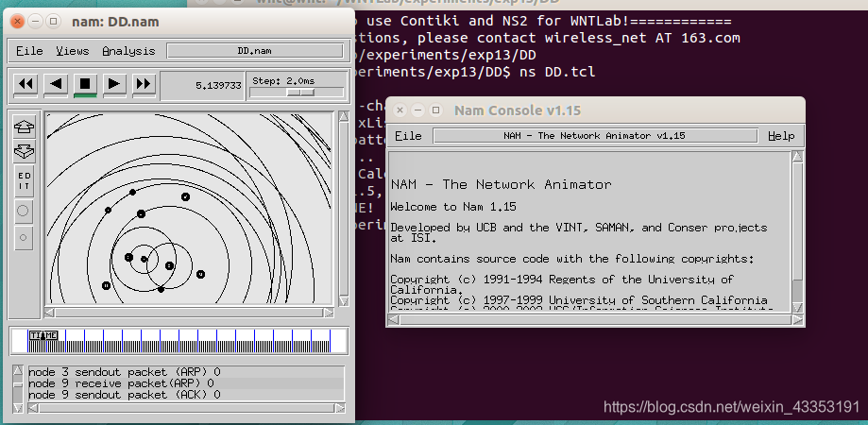
Task: Click Nam Console horizontal scrollbar
Action: [x=596, y=319]
